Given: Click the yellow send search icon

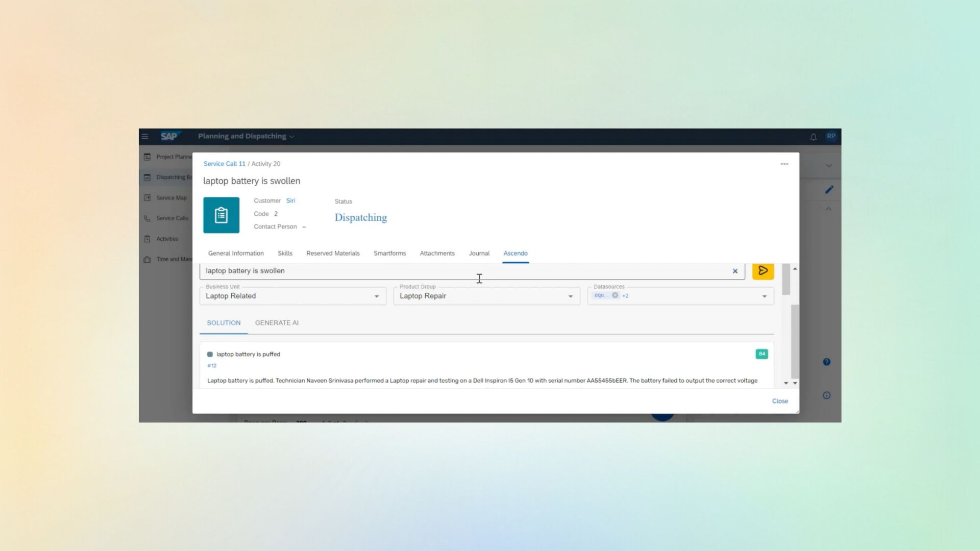Looking at the screenshot, I should (763, 271).
